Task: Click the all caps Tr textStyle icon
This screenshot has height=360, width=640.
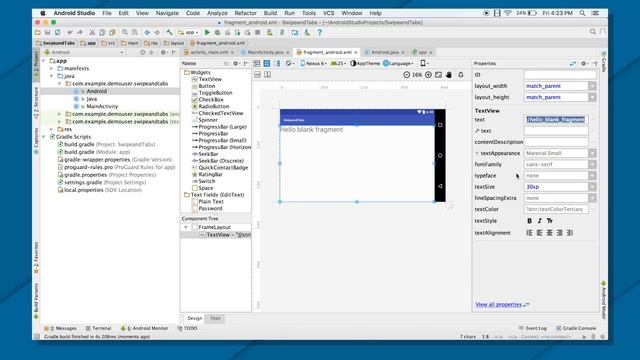Action: point(550,220)
